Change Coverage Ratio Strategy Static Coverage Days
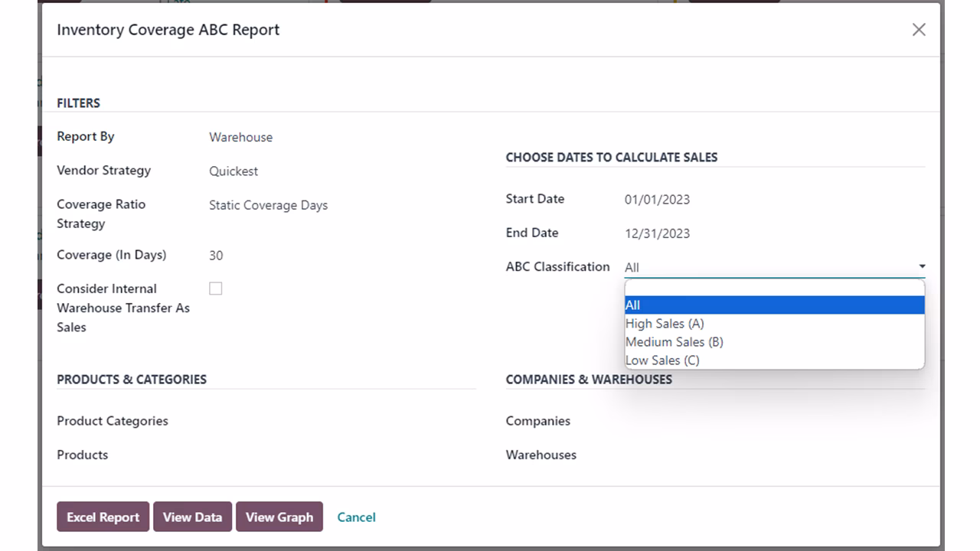This screenshot has height=551, width=980. pos(342,205)
